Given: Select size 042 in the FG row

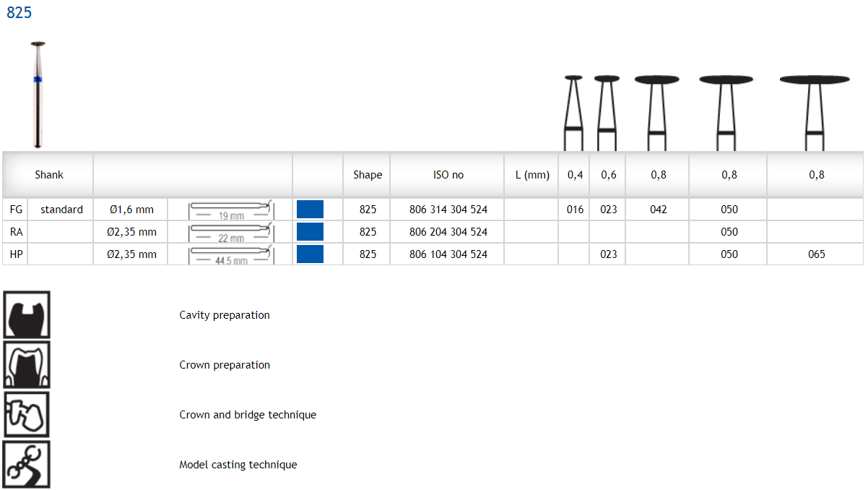Looking at the screenshot, I should point(658,210).
